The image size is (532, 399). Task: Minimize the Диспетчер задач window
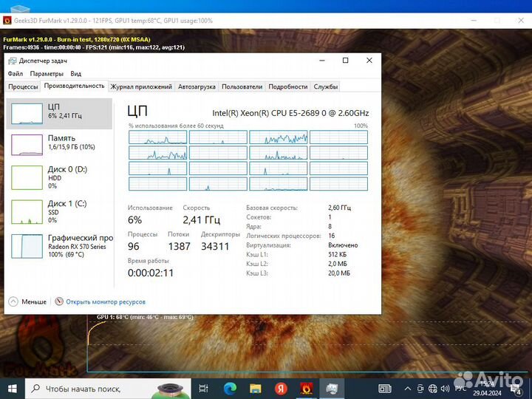coord(322,61)
